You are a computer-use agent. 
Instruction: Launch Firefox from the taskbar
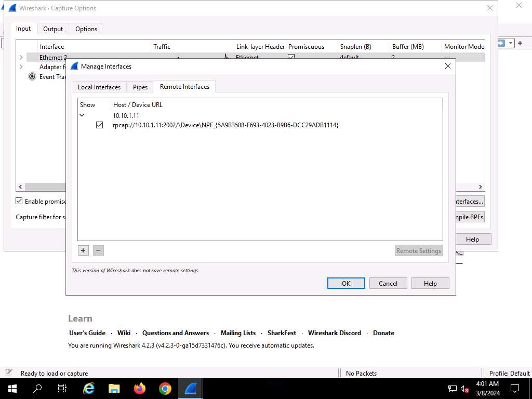point(140,389)
